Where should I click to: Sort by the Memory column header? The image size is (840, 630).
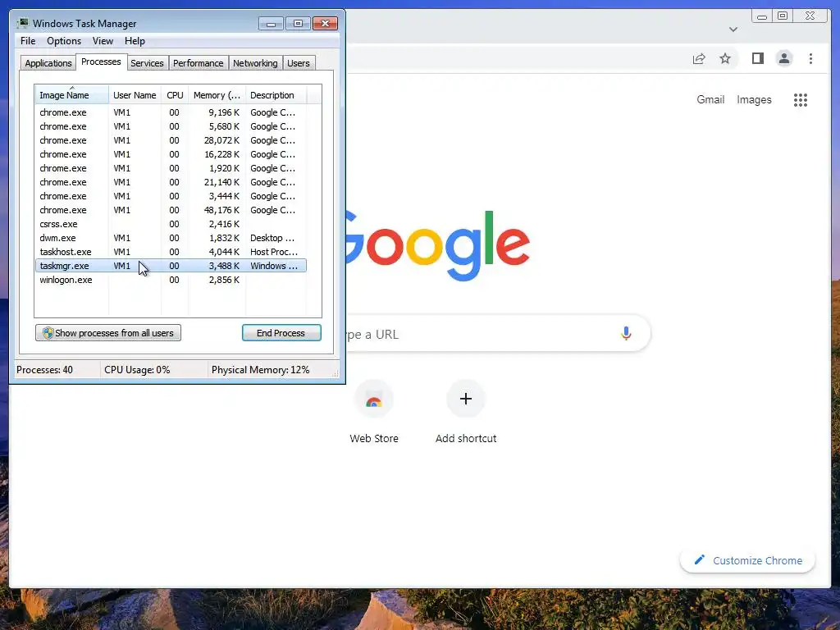(x=217, y=95)
